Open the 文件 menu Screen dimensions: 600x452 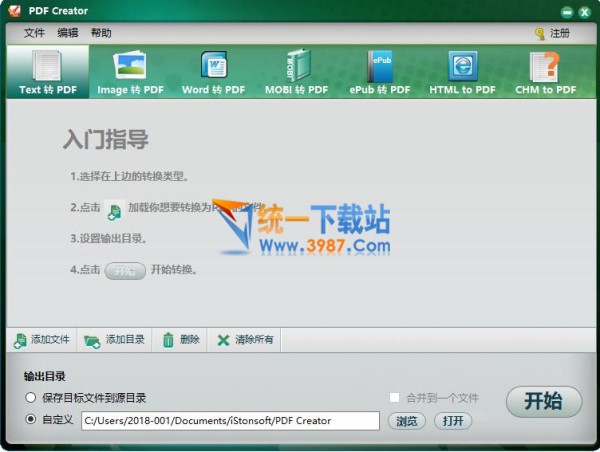point(34,33)
